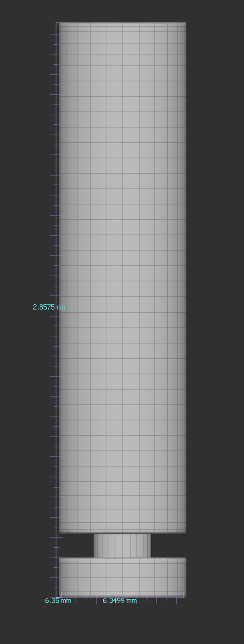Select the 6.3499 mm dimension label
Screen dimensions: 244x644
[120, 600]
